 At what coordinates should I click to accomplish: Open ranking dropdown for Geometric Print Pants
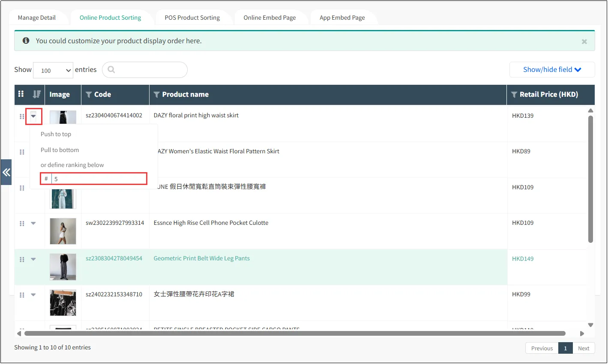(x=33, y=259)
